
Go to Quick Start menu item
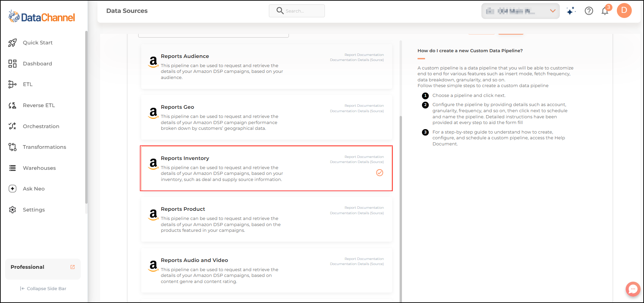pos(38,43)
